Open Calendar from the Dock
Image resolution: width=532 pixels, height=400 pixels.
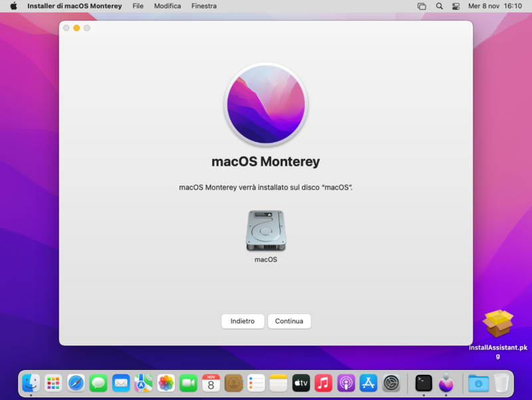(x=211, y=383)
